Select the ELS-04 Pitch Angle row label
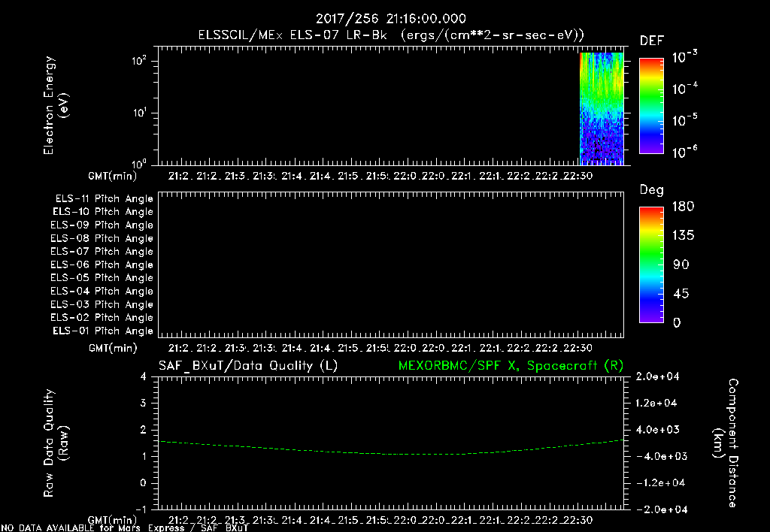The height and width of the screenshot is (532, 770). click(x=102, y=292)
